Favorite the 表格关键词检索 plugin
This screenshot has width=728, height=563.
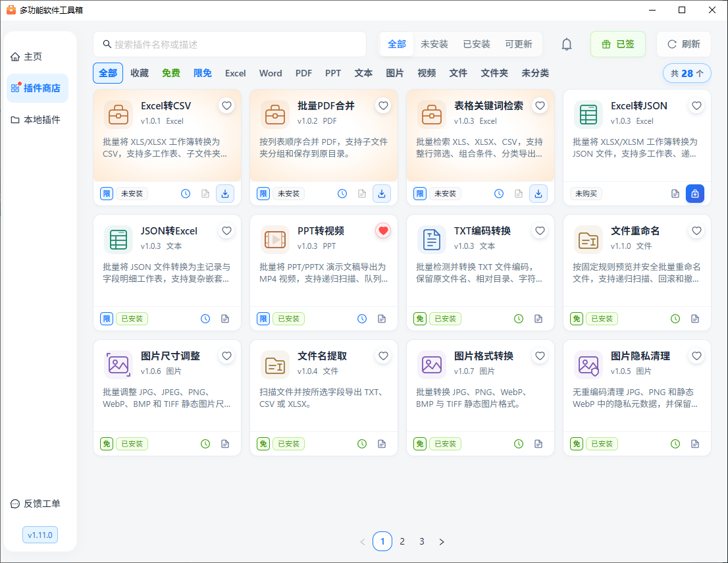pos(540,106)
